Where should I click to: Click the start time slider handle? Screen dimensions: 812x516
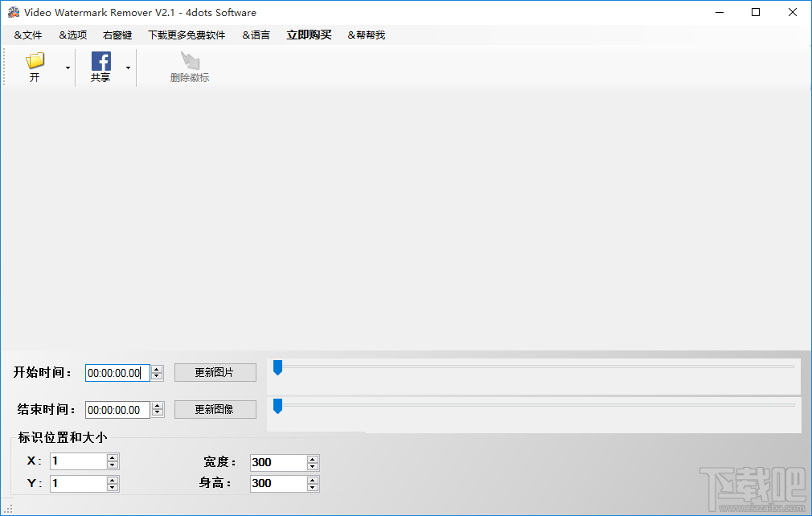click(278, 367)
